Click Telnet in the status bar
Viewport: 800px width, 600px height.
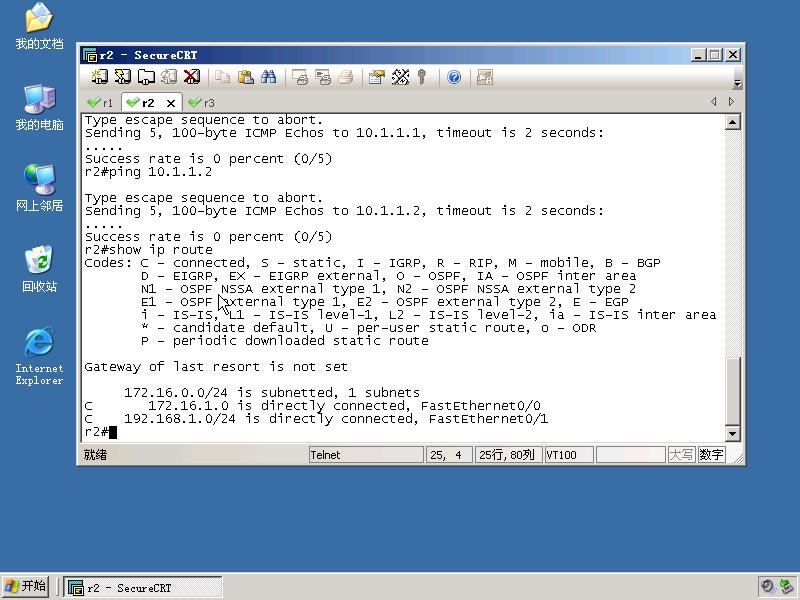[366, 455]
